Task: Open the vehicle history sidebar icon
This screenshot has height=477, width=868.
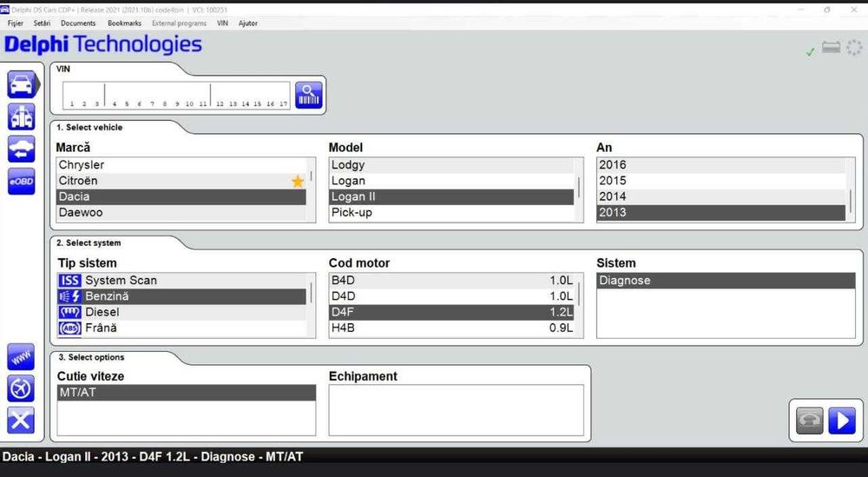Action: point(22,149)
